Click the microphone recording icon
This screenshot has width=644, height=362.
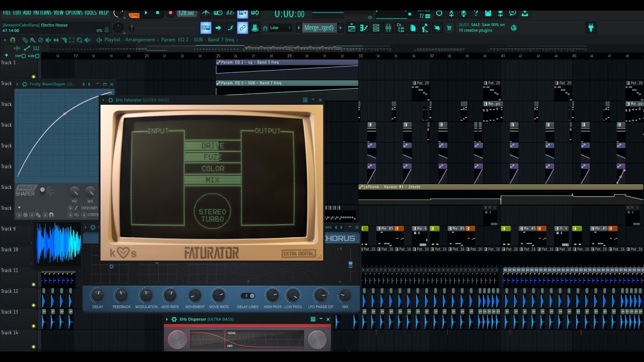(x=463, y=13)
